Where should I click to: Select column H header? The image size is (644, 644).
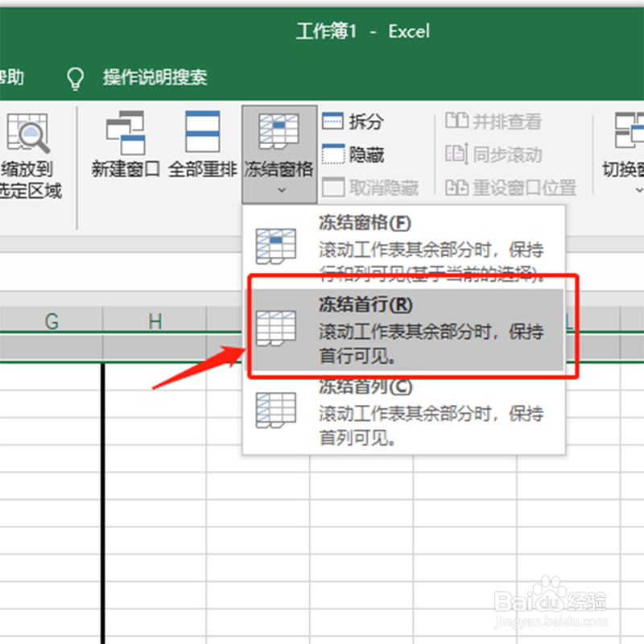point(155,320)
